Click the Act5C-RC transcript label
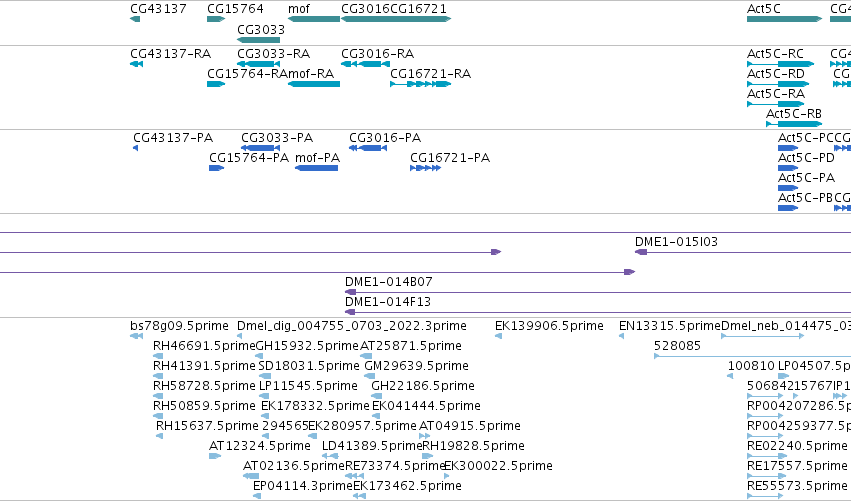This screenshot has height=501, width=851. [775, 54]
